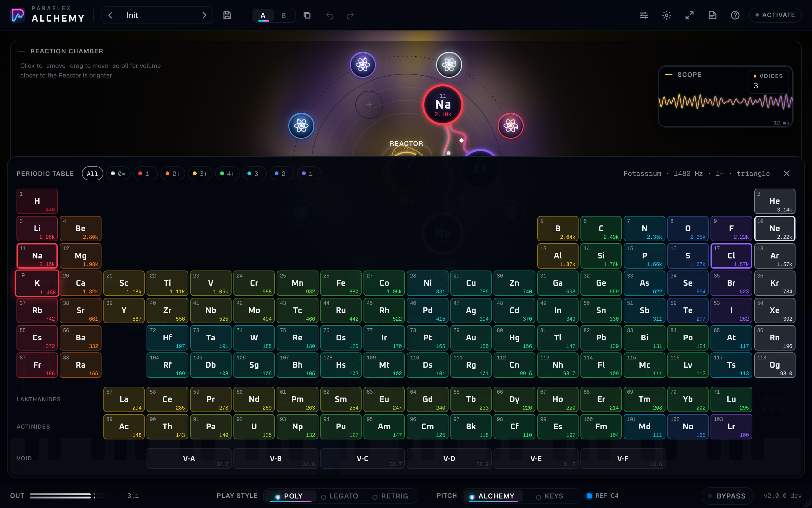The height and width of the screenshot is (508, 812).
Task: Click the copy A to B icon
Action: tap(307, 16)
